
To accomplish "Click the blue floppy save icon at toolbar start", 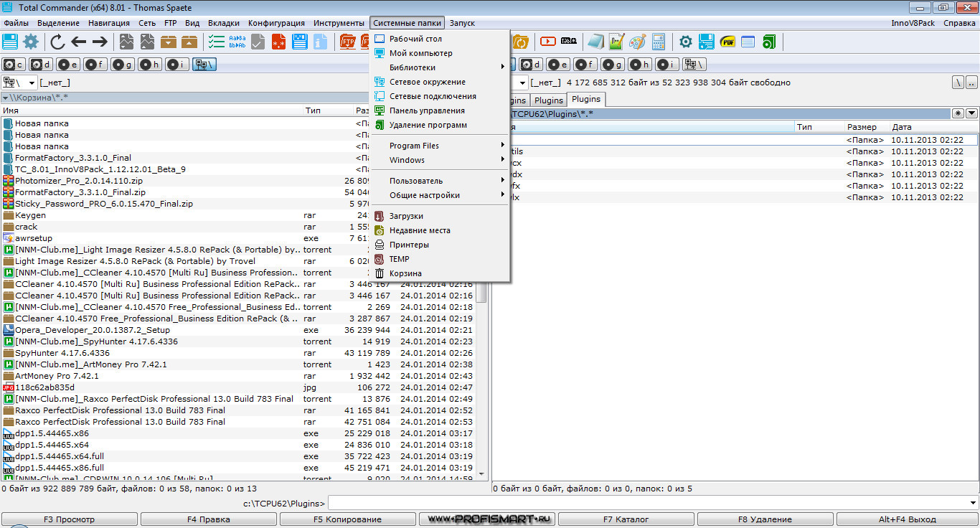I will [x=10, y=42].
